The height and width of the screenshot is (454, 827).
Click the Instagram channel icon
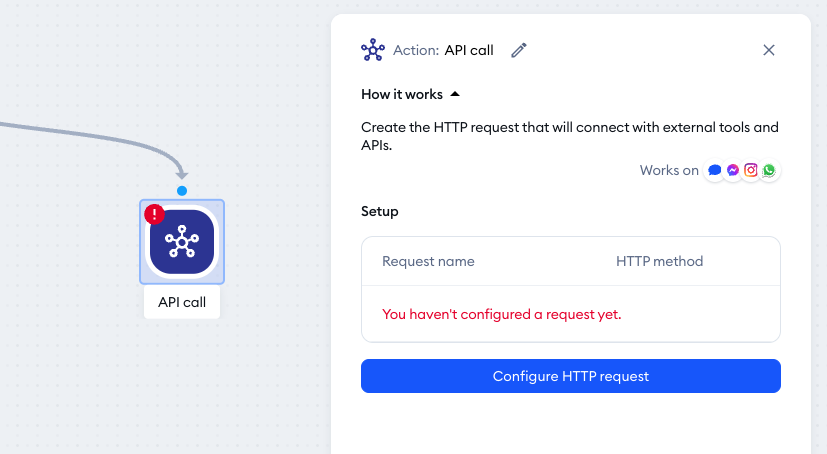(x=751, y=170)
